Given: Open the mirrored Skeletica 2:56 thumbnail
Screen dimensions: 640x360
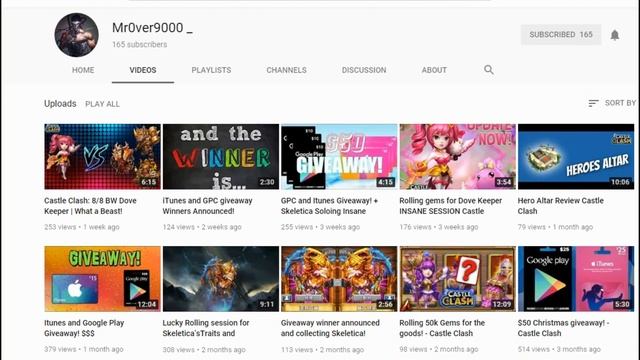Looking at the screenshot, I should 339,279.
